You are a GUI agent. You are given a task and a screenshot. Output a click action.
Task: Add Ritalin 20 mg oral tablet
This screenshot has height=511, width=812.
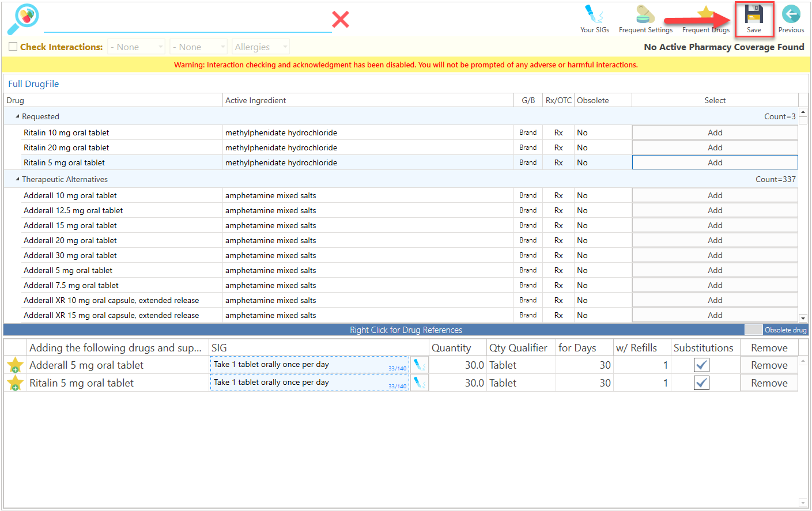[x=715, y=147]
